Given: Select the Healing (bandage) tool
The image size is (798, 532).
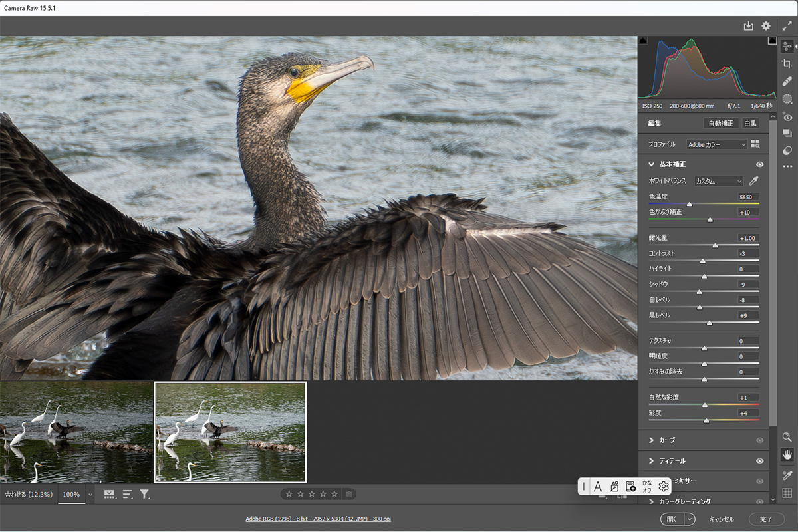Looking at the screenshot, I should tap(787, 81).
